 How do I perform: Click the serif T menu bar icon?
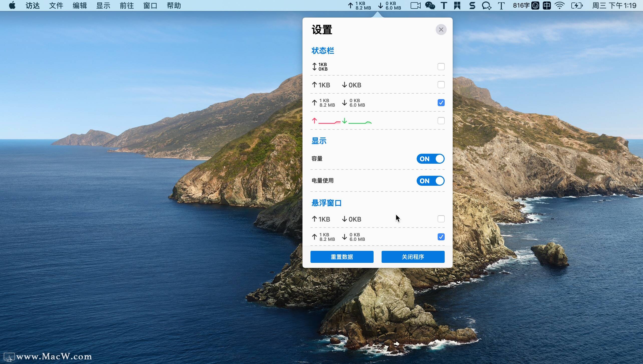[x=501, y=6]
